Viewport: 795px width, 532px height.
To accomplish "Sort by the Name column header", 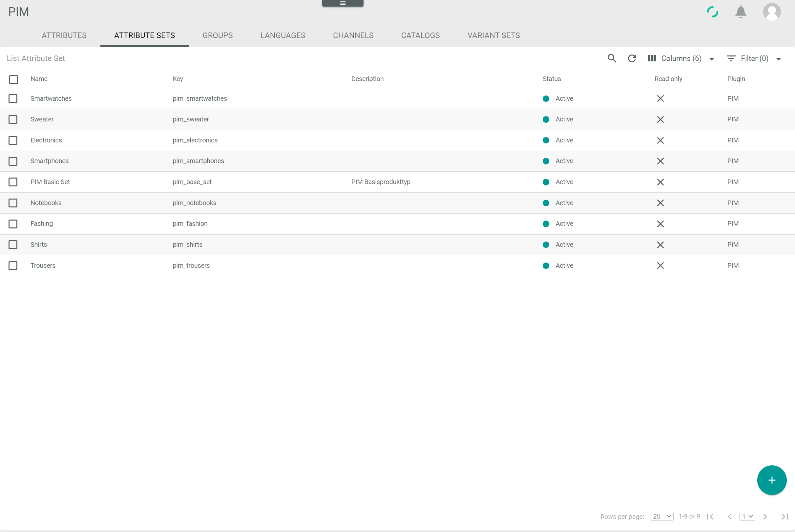I will 39,79.
